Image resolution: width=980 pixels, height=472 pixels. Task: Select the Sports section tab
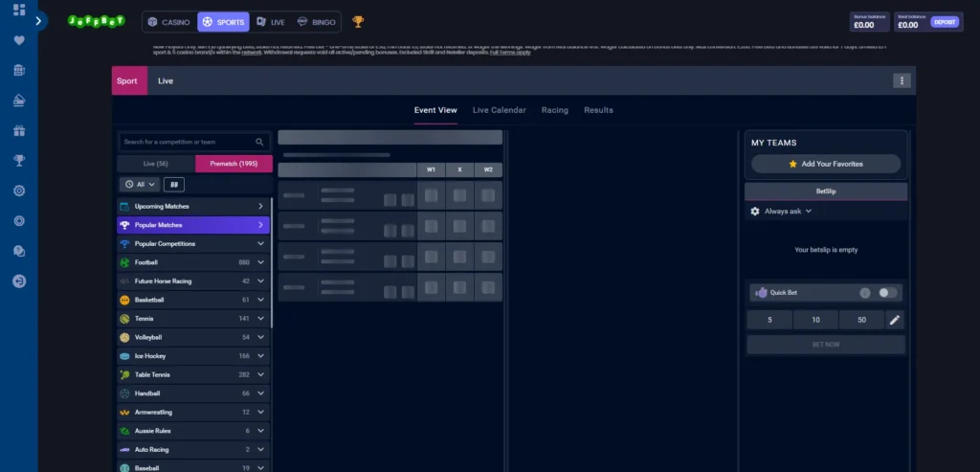click(x=223, y=22)
